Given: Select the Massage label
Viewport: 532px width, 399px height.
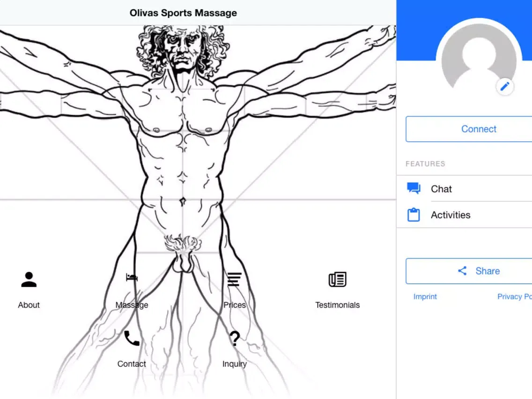Looking at the screenshot, I should pyautogui.click(x=132, y=305).
